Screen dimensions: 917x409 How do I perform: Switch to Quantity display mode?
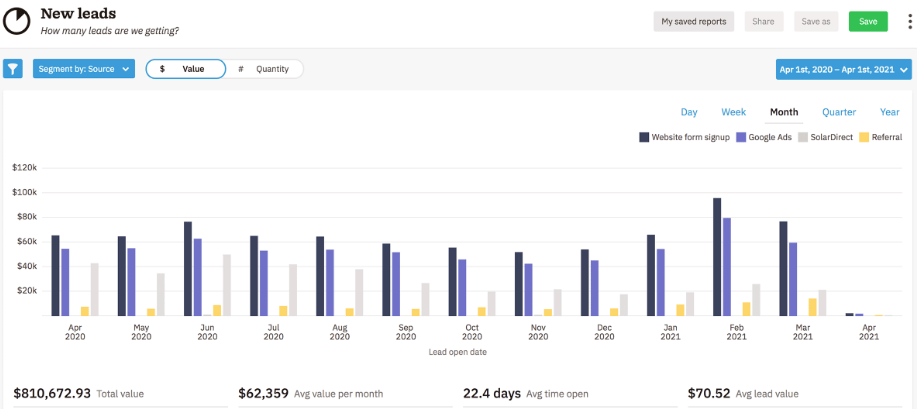pyautogui.click(x=264, y=69)
